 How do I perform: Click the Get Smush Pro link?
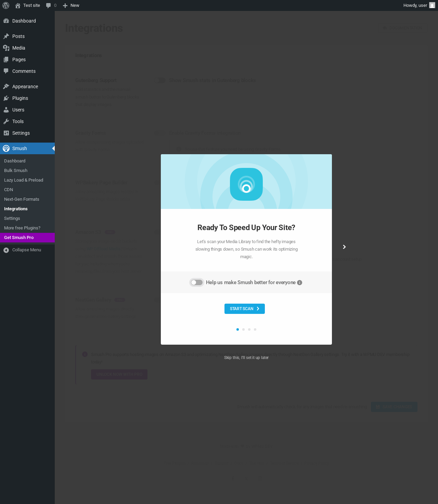27,238
